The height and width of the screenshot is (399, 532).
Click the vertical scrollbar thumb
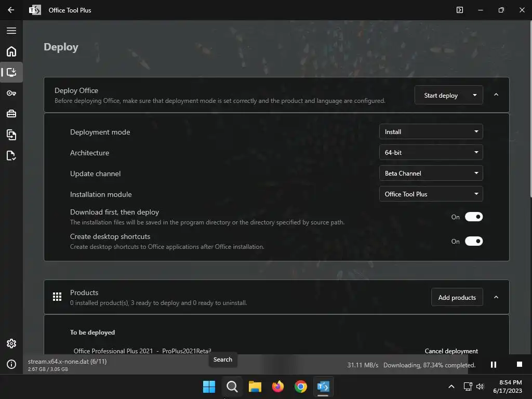[x=530, y=109]
